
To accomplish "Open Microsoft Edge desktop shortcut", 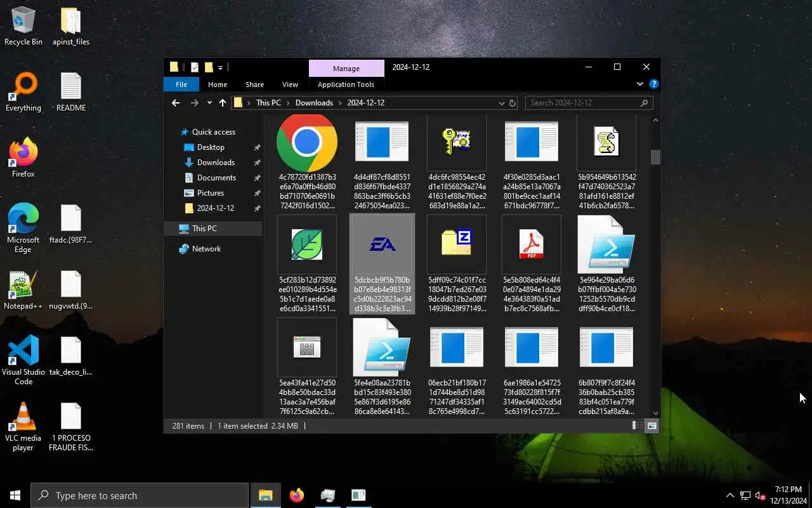I will pyautogui.click(x=23, y=229).
